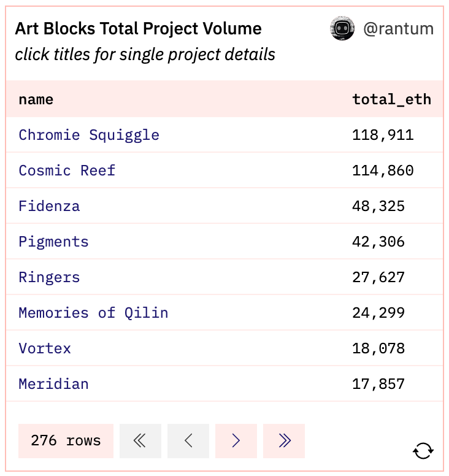View Memories of Qilin project details
This screenshot has height=476, width=449.
(93, 313)
